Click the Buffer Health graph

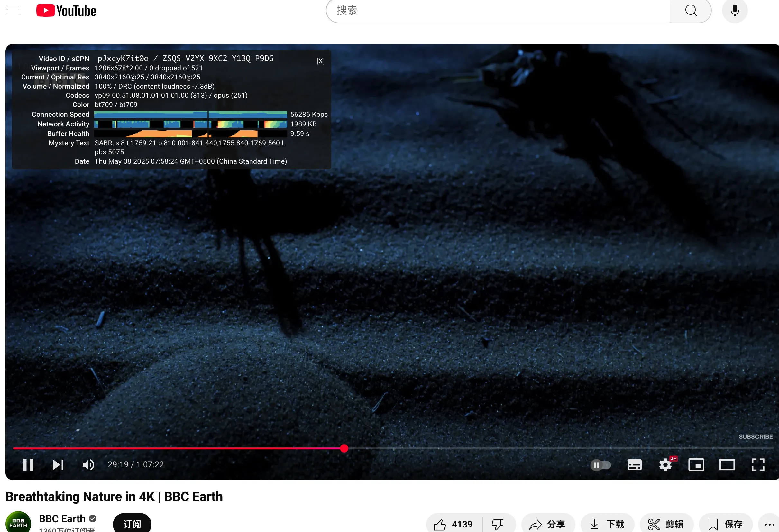190,133
